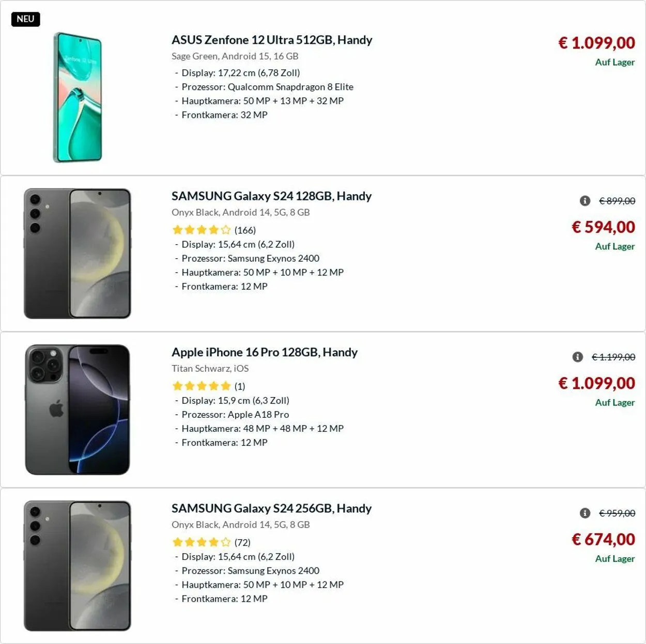
Task: Click the (166) reviews count
Action: [x=245, y=230]
